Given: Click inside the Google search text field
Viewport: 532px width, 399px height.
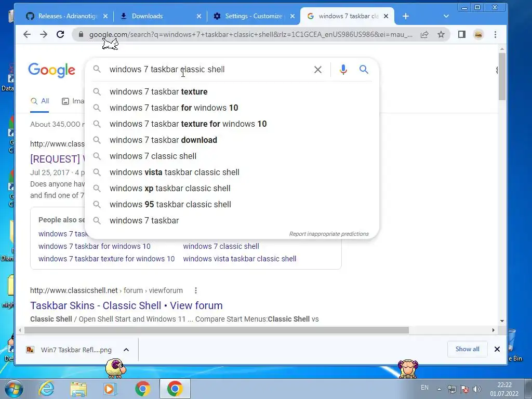Looking at the screenshot, I should click(x=207, y=70).
